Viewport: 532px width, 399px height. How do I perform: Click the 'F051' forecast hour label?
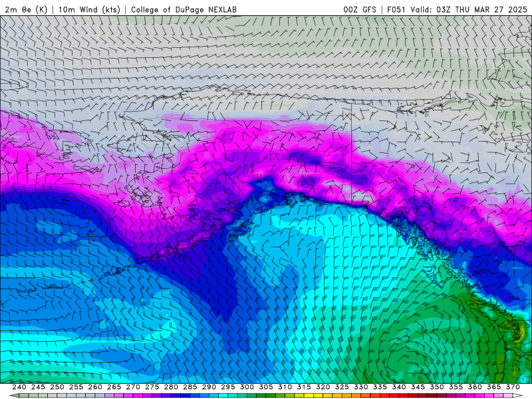396,9
